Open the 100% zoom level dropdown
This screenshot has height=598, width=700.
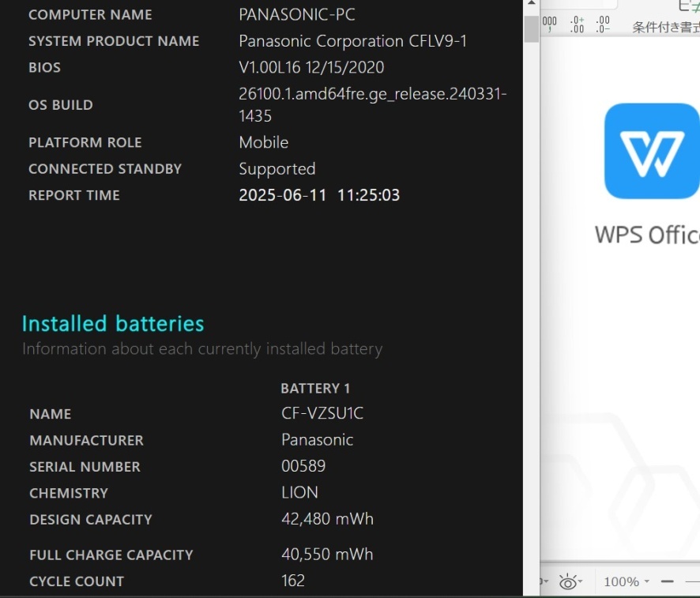(626, 581)
